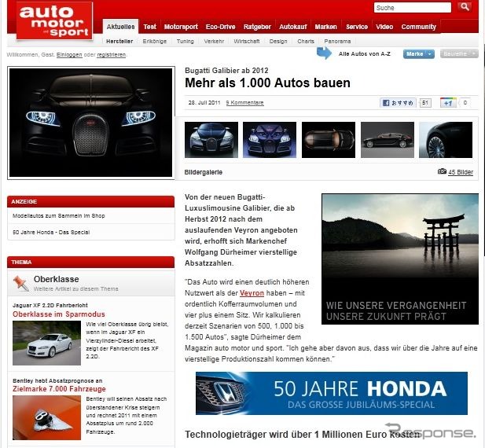
Task: Click the pushpin icon in Thema box
Action: point(20,283)
